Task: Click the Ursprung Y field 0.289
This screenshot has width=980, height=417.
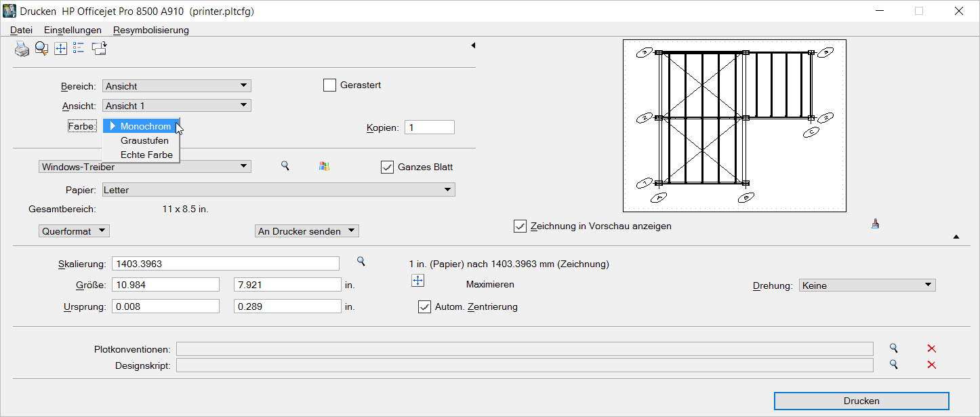Action: pos(287,306)
